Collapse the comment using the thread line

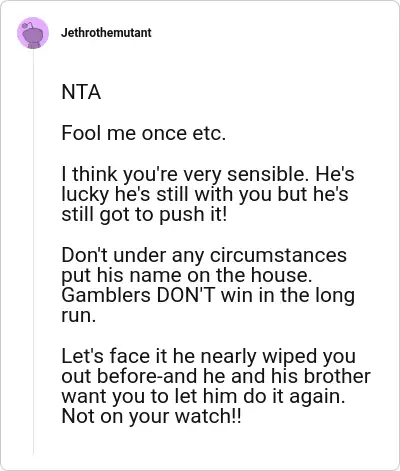(33, 252)
